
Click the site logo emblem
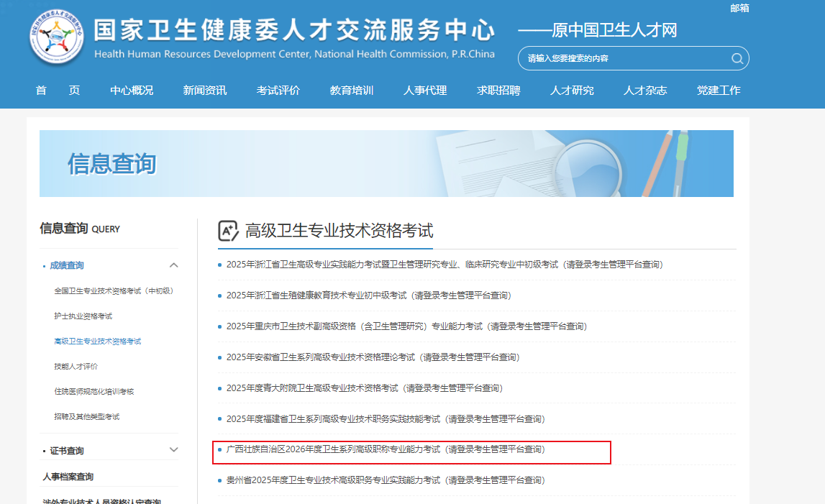tap(57, 38)
